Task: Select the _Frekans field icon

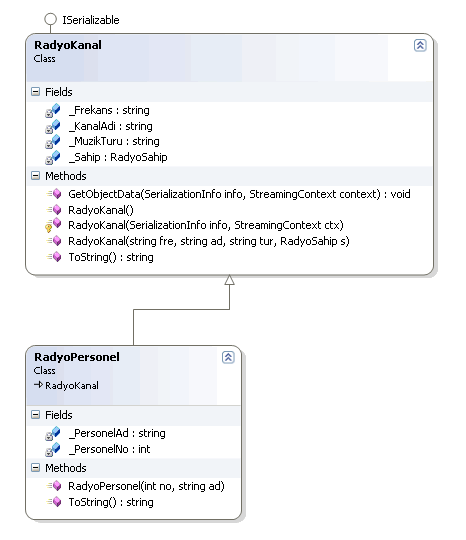Action: coord(53,111)
